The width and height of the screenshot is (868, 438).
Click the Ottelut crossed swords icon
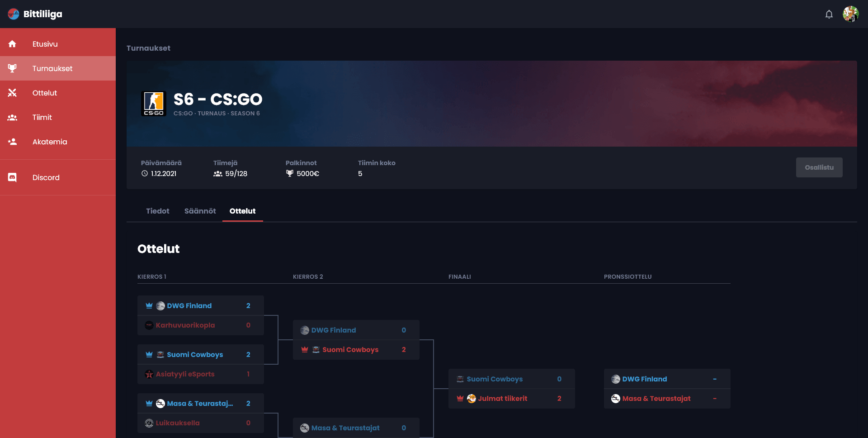tap(12, 93)
